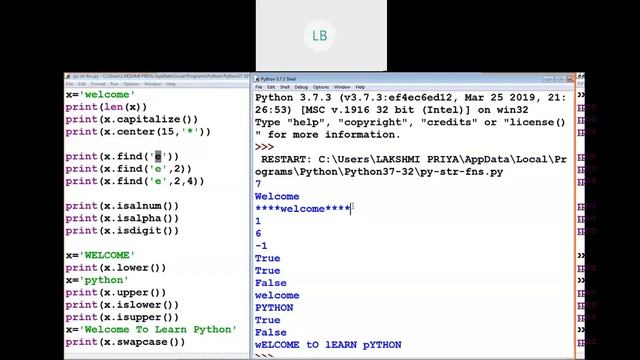Click the print(len(x)) line
This screenshot has width=640, height=360.
coord(106,107)
